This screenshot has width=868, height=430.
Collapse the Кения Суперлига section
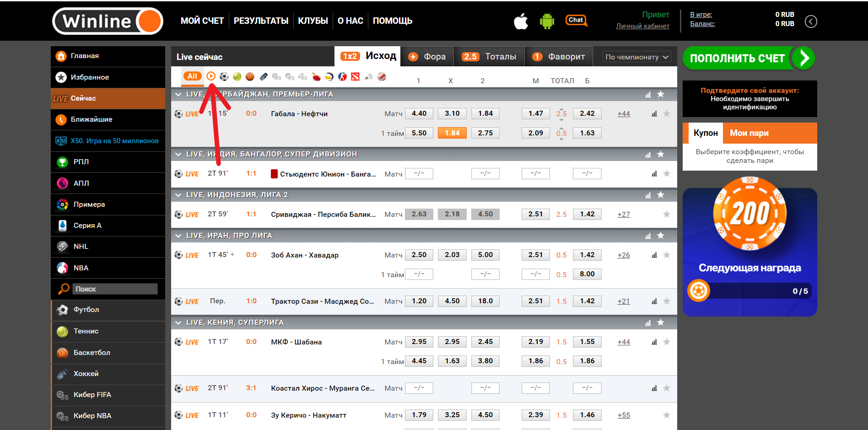pyautogui.click(x=178, y=322)
